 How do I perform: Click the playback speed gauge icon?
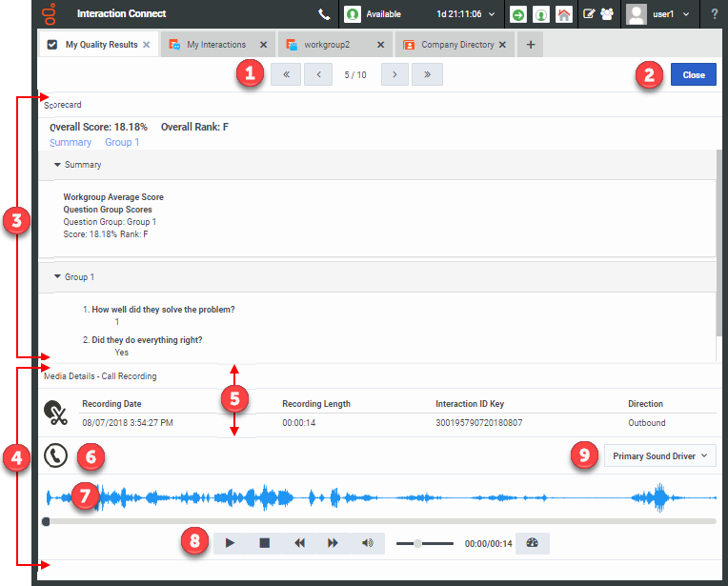(533, 543)
